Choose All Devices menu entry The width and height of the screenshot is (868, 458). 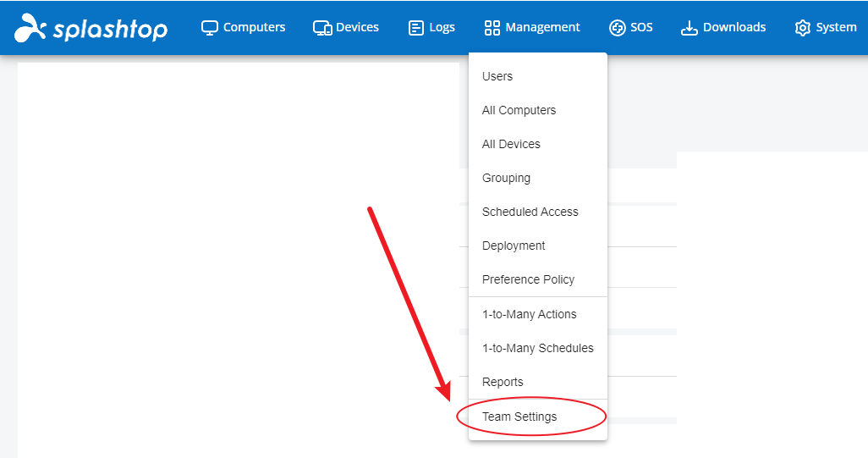(x=511, y=144)
